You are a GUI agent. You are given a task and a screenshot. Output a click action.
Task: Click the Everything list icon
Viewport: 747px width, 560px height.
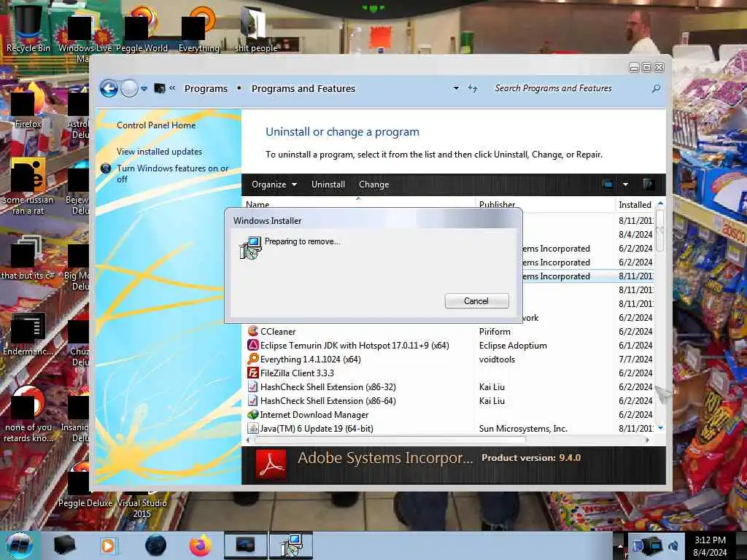tap(253, 359)
